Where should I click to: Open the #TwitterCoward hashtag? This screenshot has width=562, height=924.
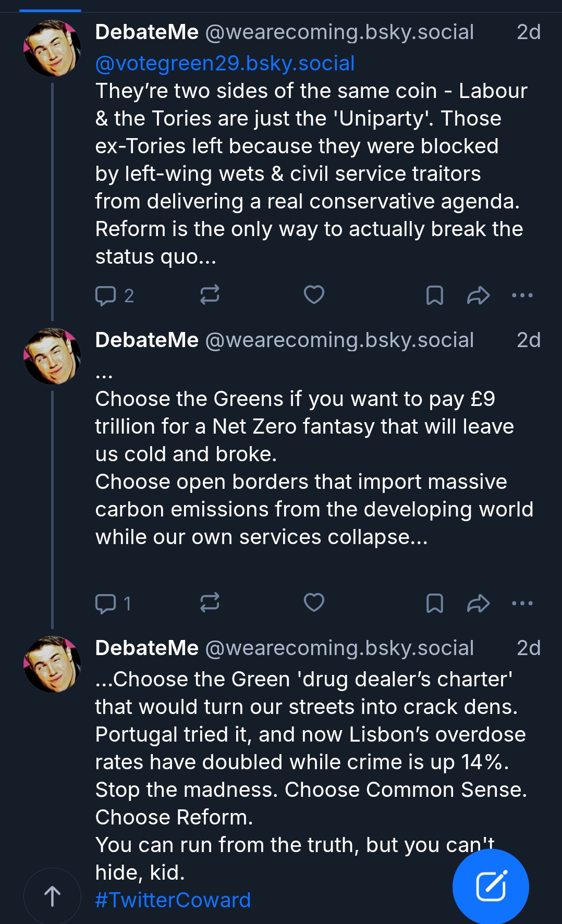point(173,900)
